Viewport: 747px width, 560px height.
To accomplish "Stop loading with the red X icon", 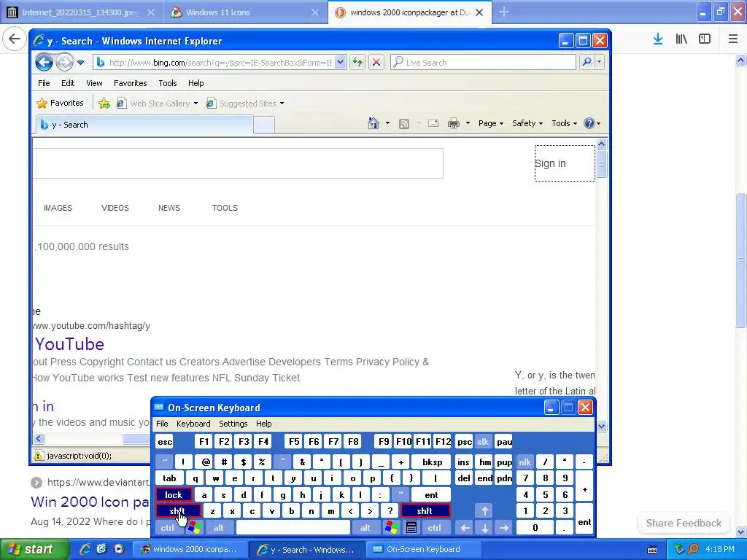I will pos(376,62).
